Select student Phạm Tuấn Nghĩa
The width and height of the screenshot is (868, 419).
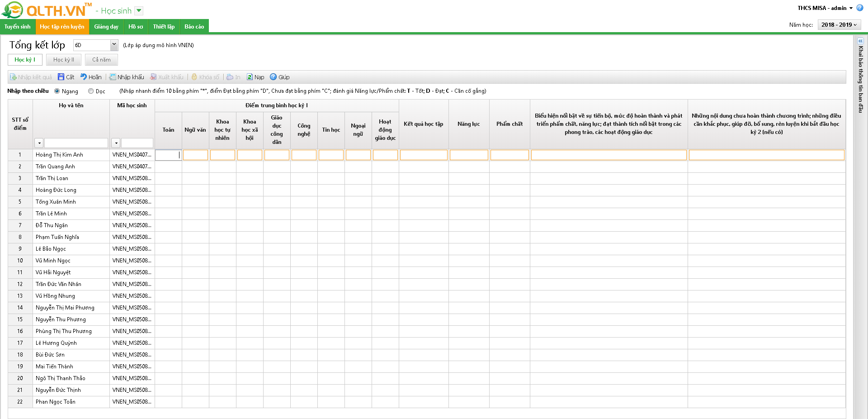coord(57,237)
